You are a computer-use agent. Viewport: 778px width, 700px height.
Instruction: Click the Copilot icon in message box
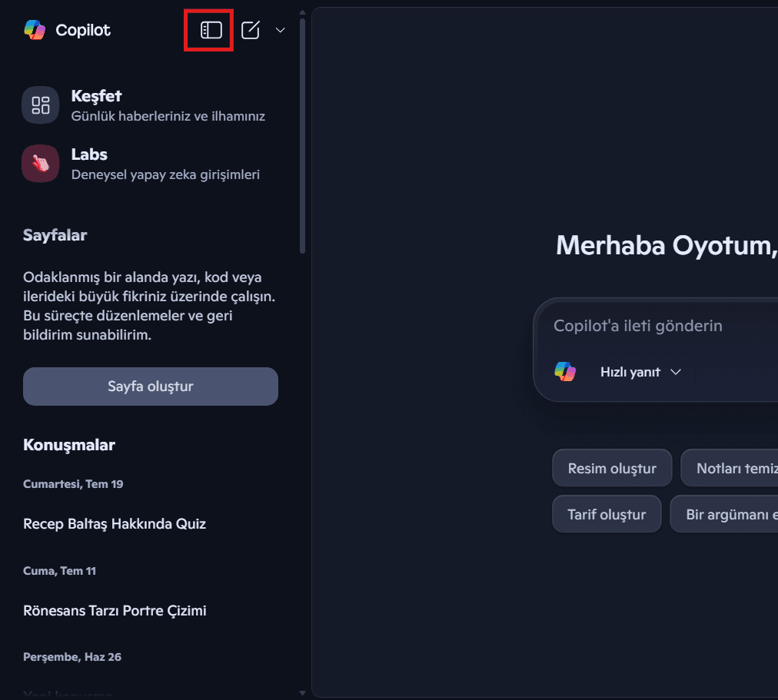pos(565,372)
